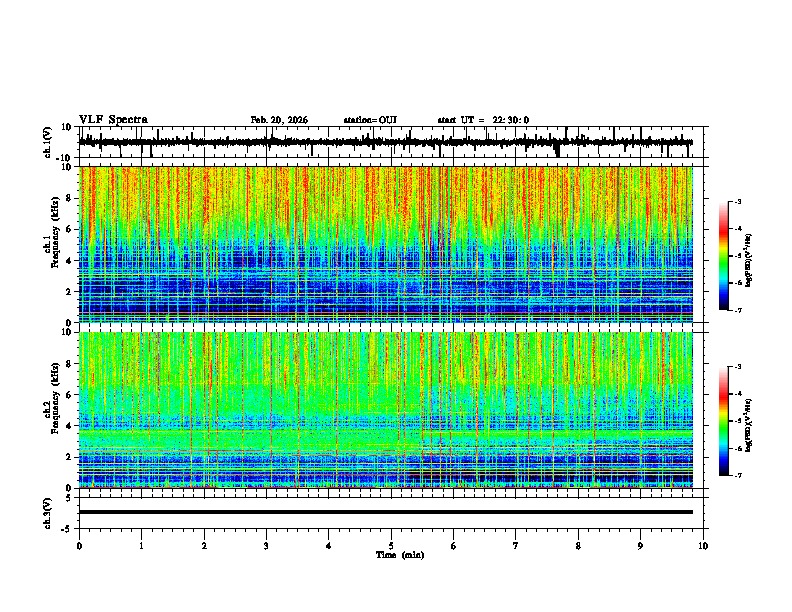792x612 pixels.
Task: Click the ch.1 spectrogram color scale bar
Action: click(x=724, y=256)
